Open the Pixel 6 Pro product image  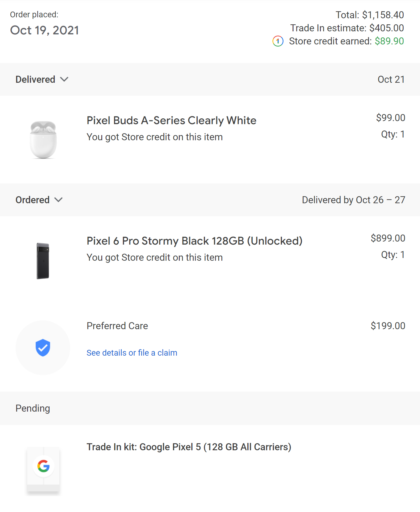43,261
